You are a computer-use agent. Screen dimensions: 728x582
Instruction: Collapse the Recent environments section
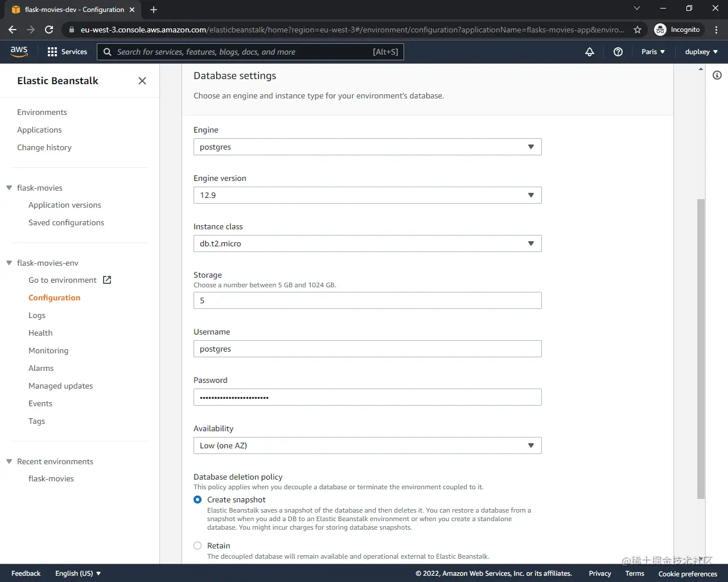(9, 461)
